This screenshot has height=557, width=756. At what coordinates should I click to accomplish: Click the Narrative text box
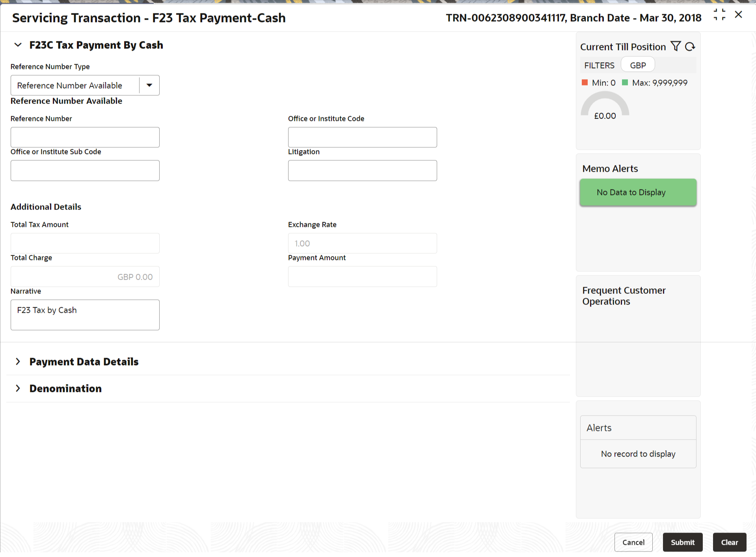pyautogui.click(x=85, y=315)
